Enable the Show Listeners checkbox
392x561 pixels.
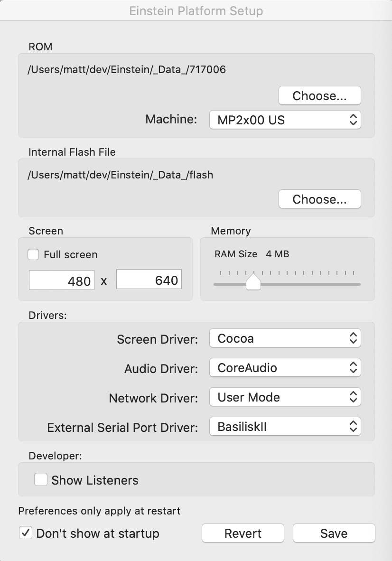[41, 480]
